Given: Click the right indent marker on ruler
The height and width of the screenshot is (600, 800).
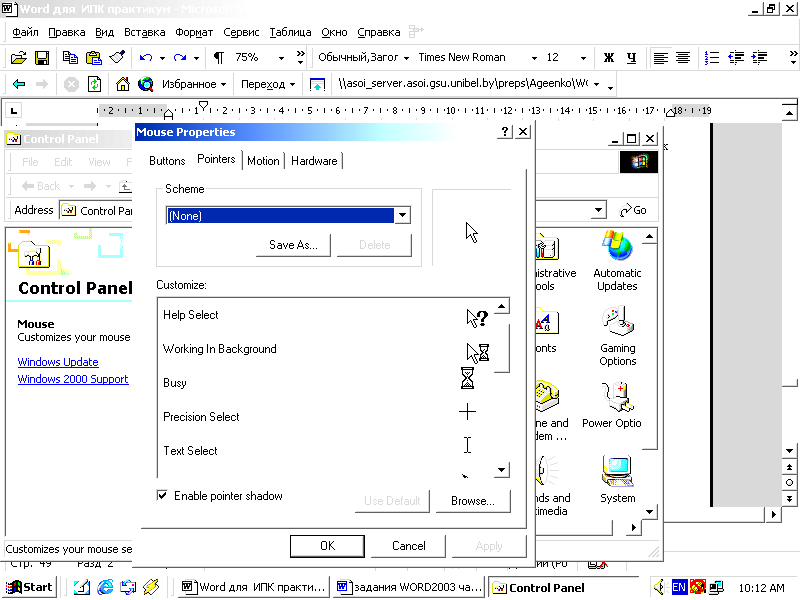Looking at the screenshot, I should coord(670,113).
